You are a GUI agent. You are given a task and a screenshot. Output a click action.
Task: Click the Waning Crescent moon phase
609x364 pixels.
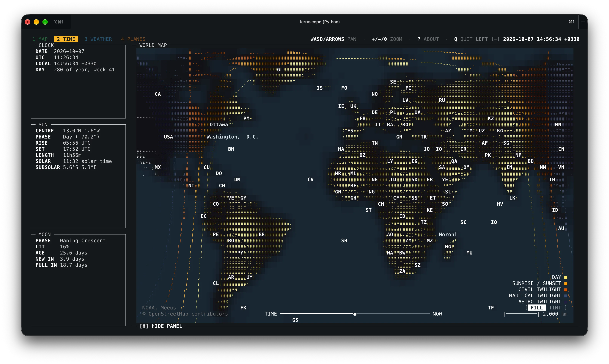coord(83,241)
